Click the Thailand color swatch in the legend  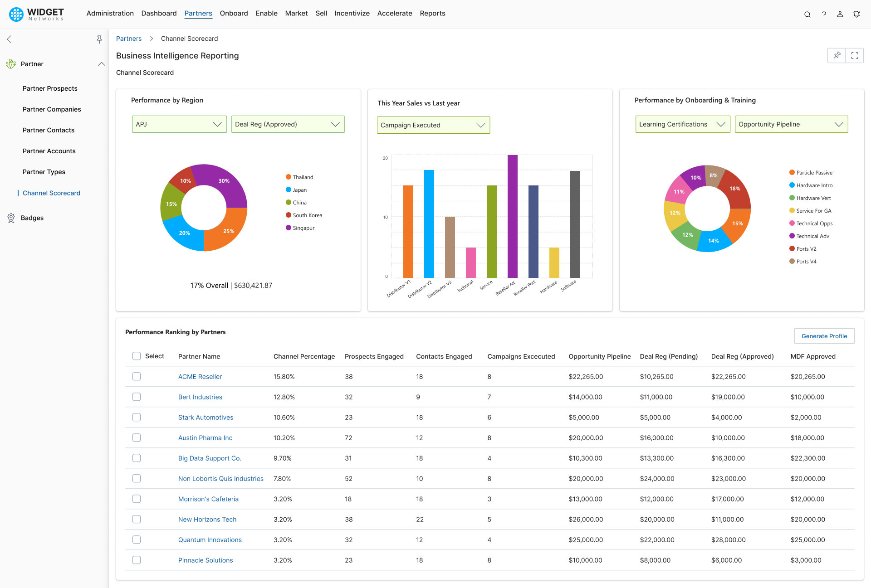289,177
